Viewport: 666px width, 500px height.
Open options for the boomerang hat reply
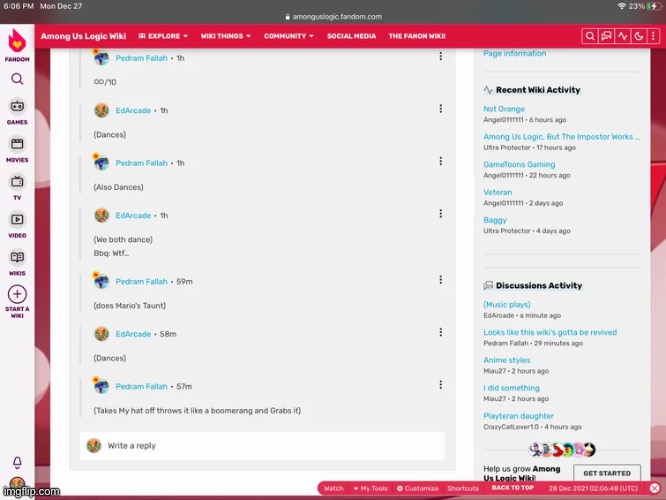[440, 384]
